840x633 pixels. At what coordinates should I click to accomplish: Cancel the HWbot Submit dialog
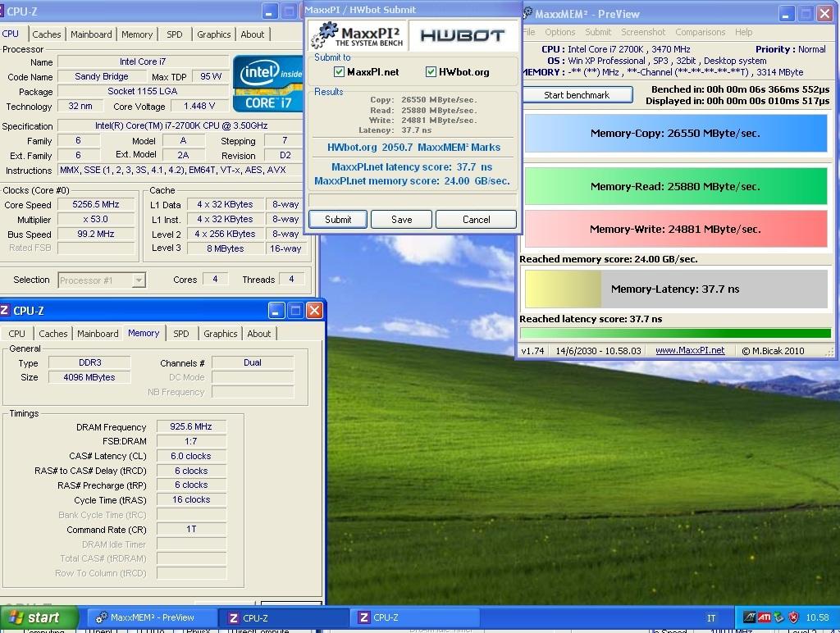pyautogui.click(x=477, y=220)
